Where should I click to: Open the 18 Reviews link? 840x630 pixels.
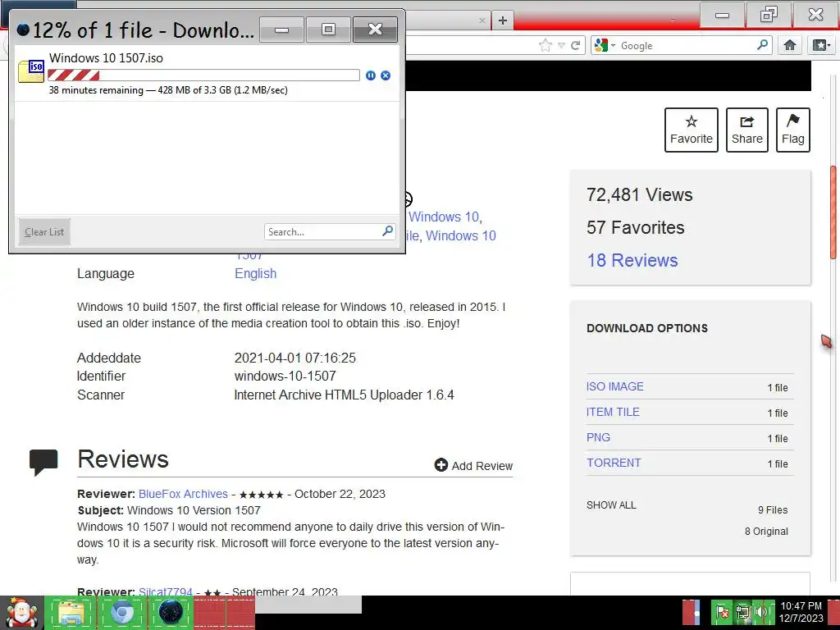[632, 260]
